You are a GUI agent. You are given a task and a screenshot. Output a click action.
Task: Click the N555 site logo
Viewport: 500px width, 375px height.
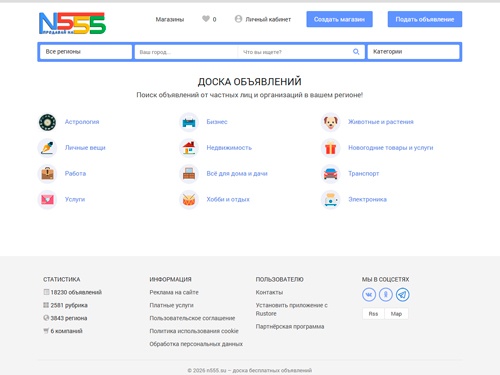tap(72, 23)
